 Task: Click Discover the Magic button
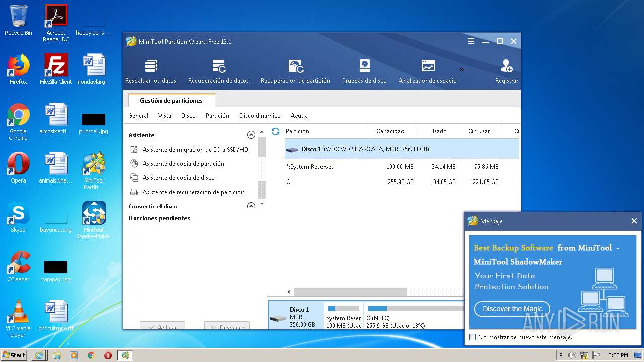coord(512,309)
